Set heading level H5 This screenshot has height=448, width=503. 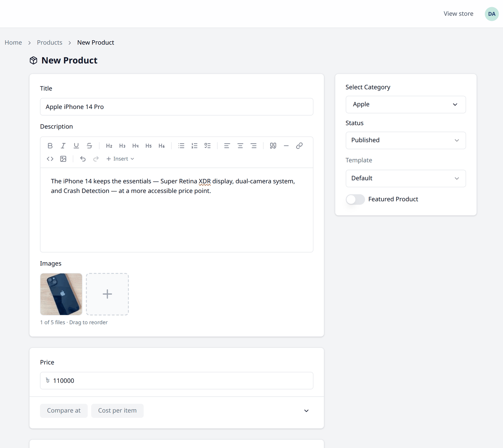[x=148, y=146]
